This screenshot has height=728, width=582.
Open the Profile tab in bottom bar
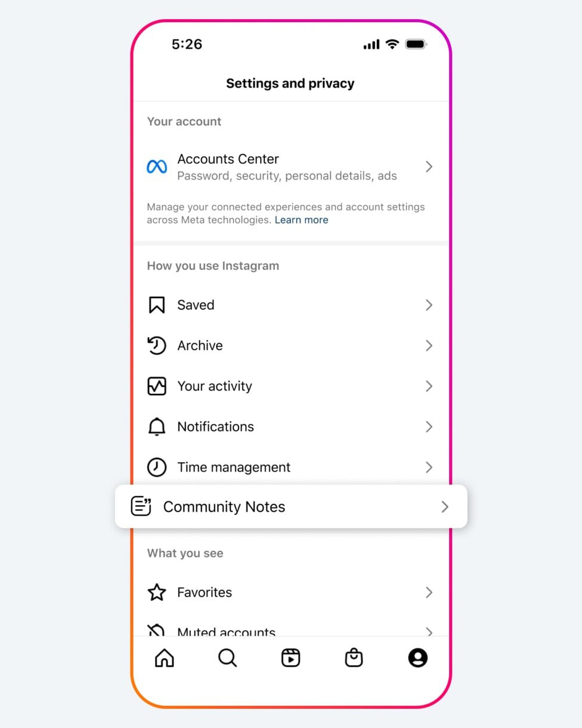coord(417,658)
